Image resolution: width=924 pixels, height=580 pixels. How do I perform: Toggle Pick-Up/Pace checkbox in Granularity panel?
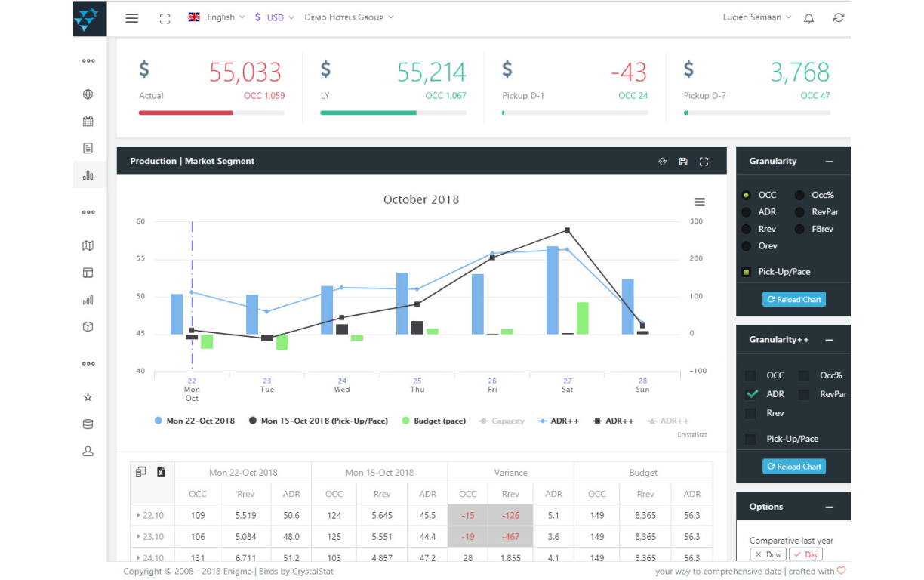click(747, 272)
